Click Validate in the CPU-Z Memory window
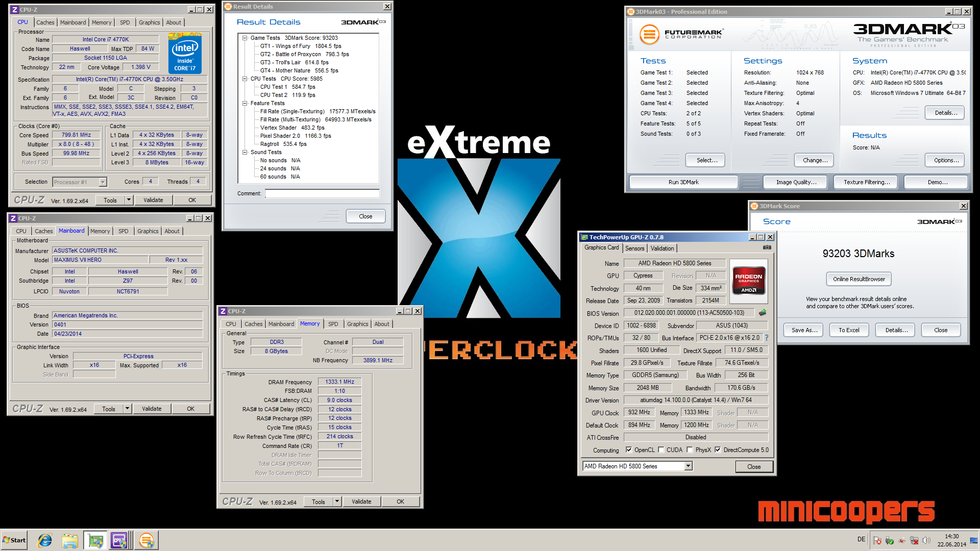Screen dimensions: 980x551 [x=361, y=502]
